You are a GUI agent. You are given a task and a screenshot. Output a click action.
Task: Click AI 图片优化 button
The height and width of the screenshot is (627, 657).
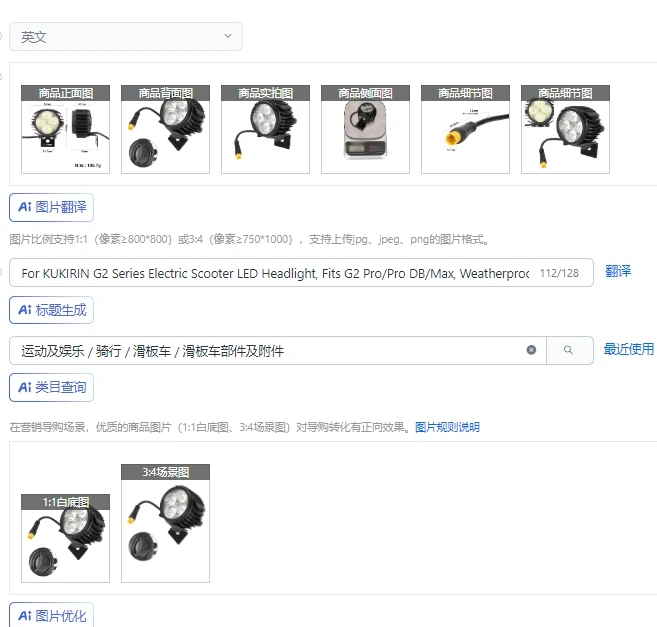[52, 615]
